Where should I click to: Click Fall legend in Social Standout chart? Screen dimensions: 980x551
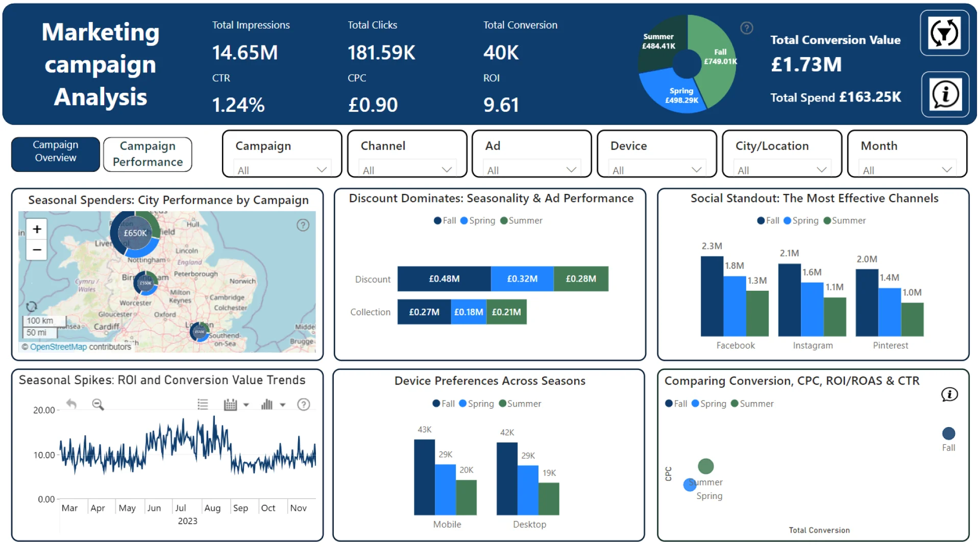click(x=768, y=220)
